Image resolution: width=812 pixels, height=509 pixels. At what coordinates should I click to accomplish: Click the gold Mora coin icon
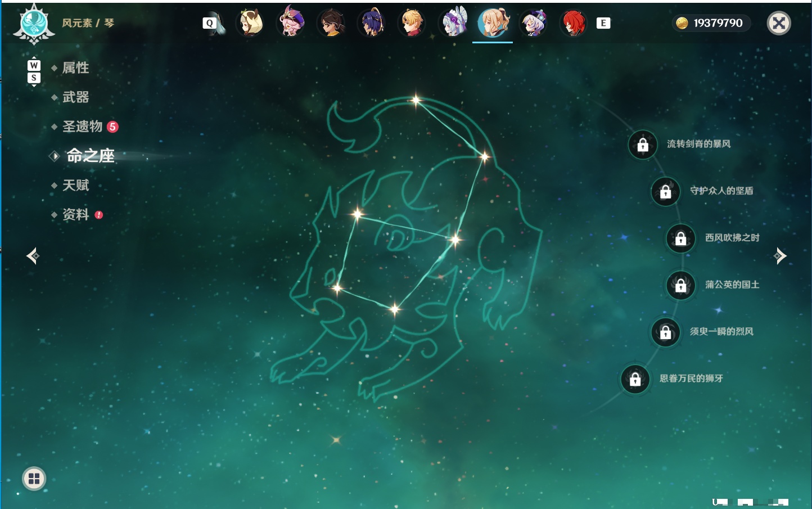682,23
